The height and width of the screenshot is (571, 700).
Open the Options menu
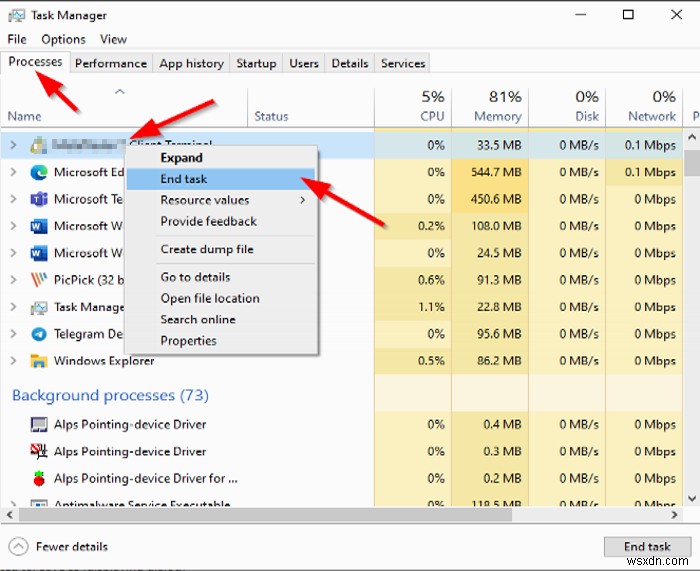(63, 39)
